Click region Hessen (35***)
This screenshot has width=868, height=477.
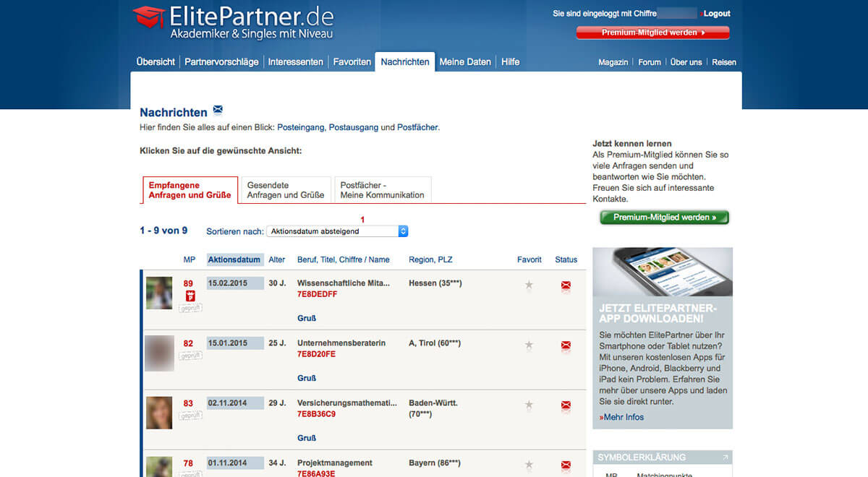coord(435,283)
